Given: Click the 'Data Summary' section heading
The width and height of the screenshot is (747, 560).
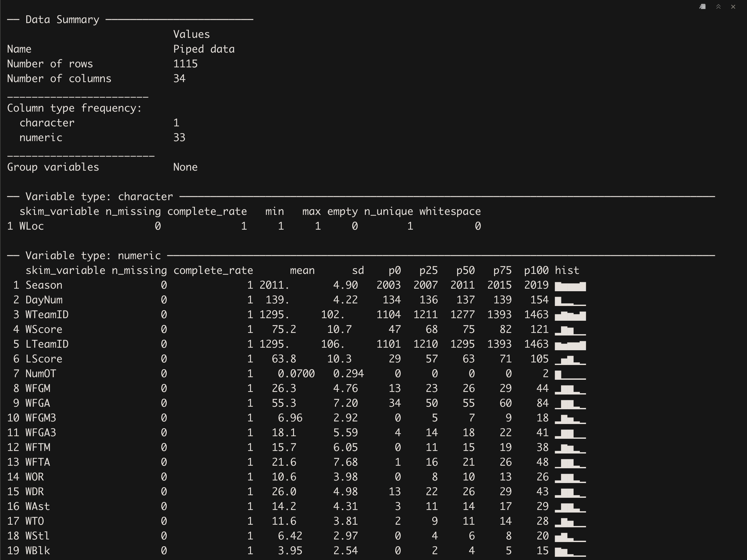Looking at the screenshot, I should [x=62, y=20].
